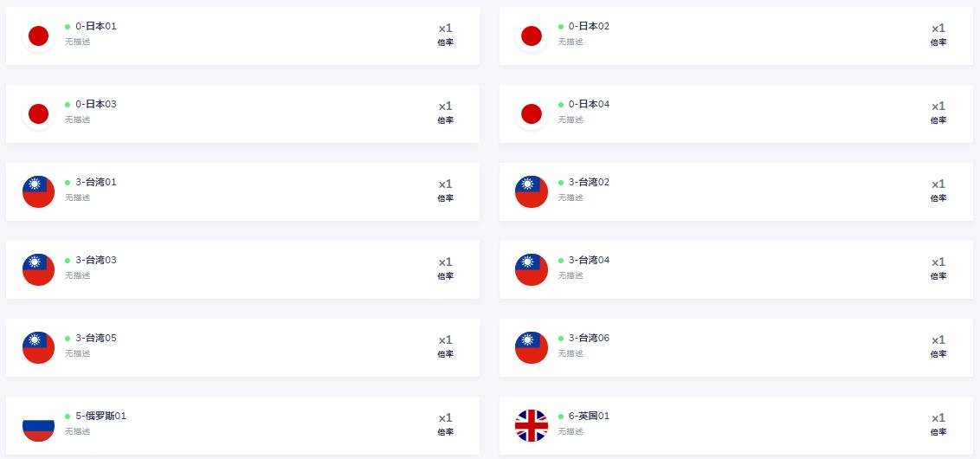Click the 无描述 text under 0-日本03
The width and height of the screenshot is (980, 459).
click(77, 120)
